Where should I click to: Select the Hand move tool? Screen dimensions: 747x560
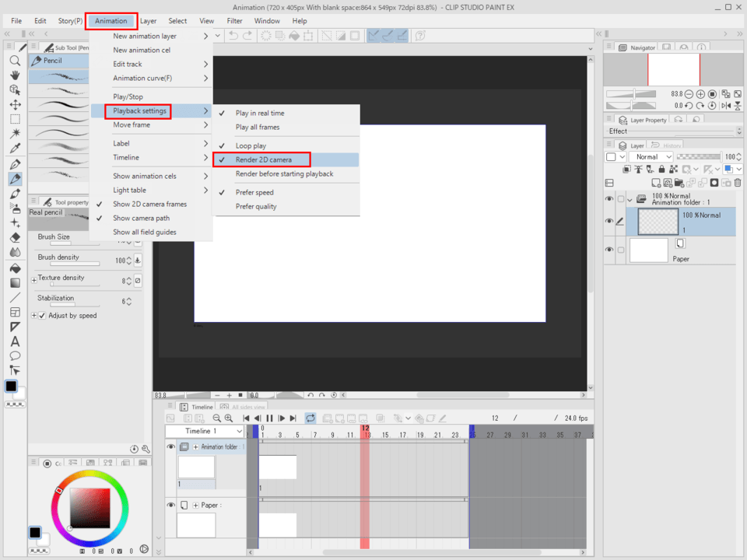pyautogui.click(x=15, y=75)
